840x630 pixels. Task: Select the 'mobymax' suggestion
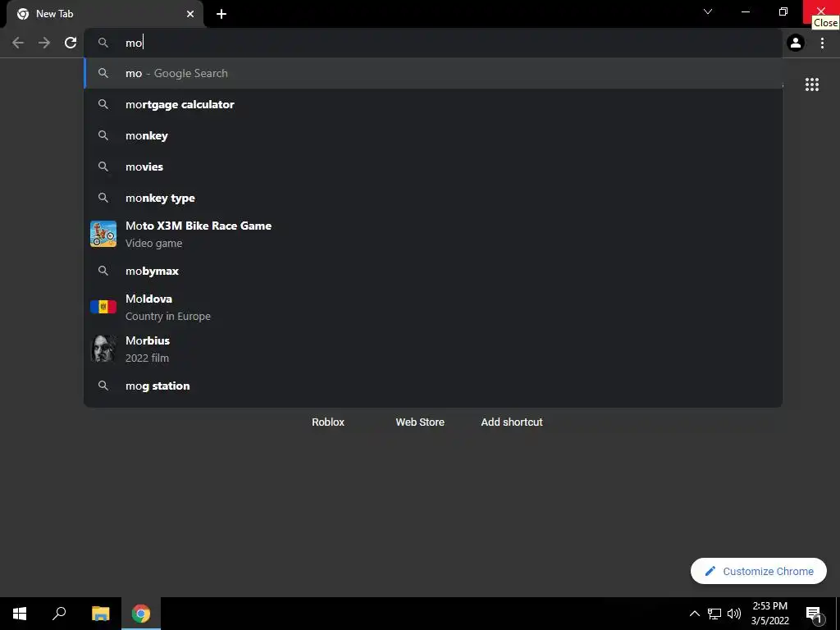433,271
